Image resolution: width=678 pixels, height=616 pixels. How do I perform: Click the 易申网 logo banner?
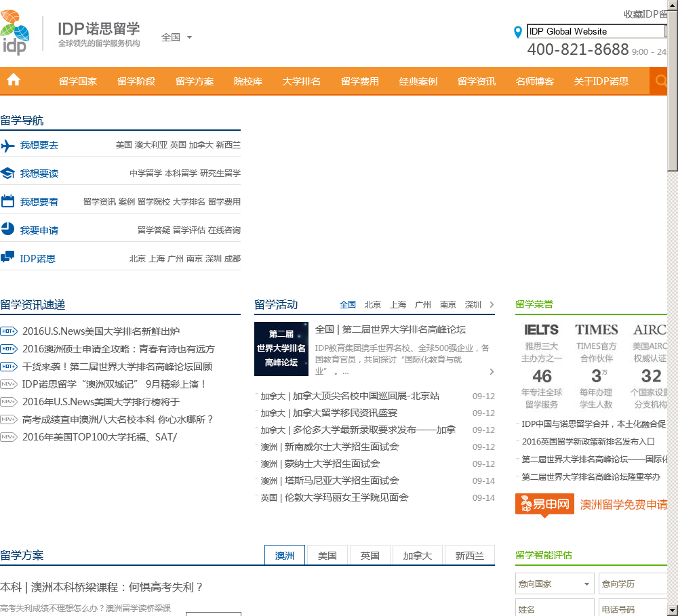pyautogui.click(x=545, y=504)
